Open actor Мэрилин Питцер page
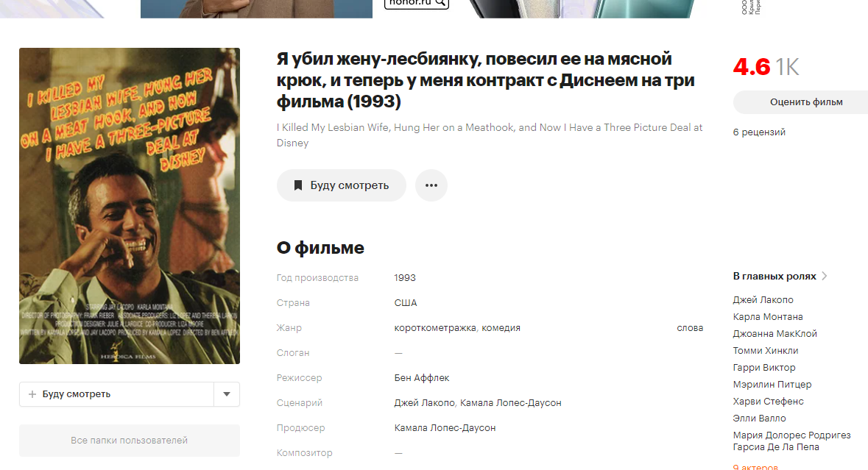This screenshot has width=868, height=470. (x=772, y=384)
